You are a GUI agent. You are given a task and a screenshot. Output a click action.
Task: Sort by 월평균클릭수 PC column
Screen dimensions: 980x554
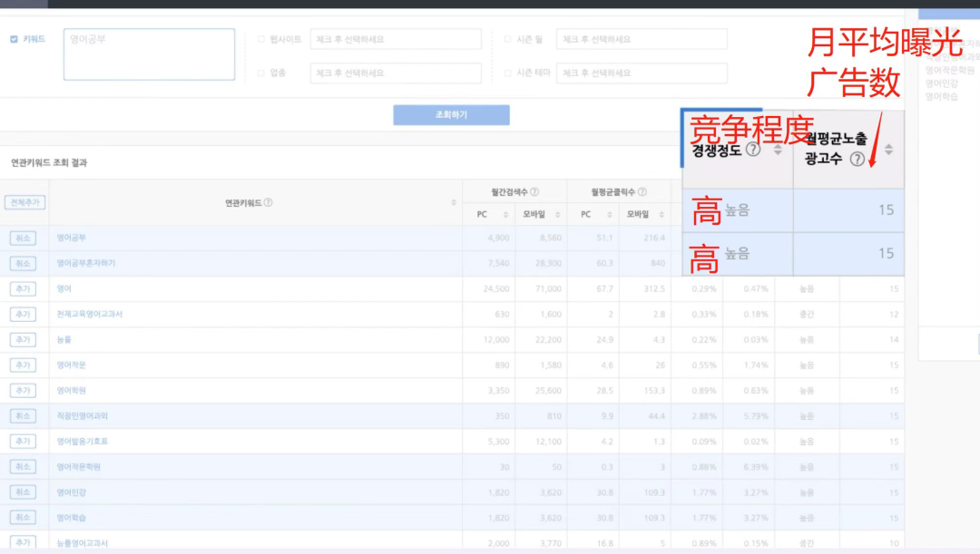[610, 214]
